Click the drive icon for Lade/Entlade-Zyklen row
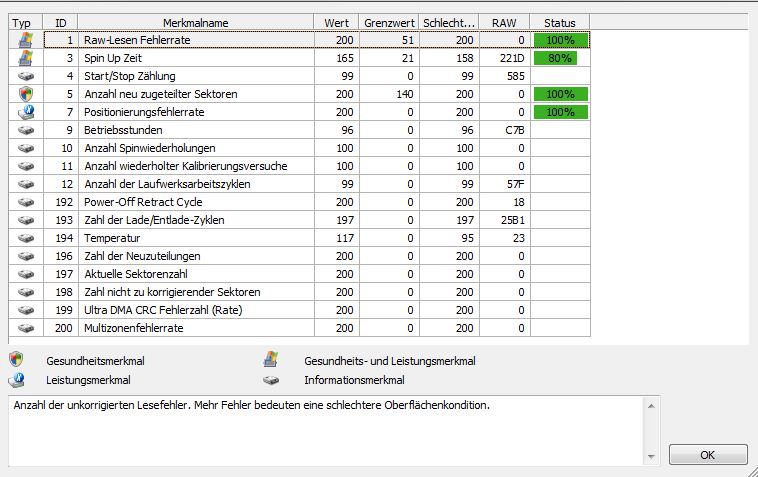 (26, 220)
